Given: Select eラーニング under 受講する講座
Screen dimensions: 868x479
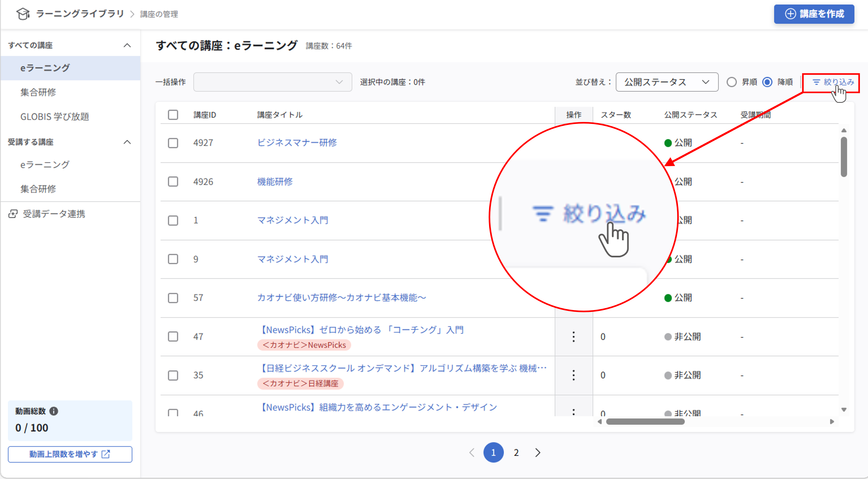Looking at the screenshot, I should (x=70, y=165).
